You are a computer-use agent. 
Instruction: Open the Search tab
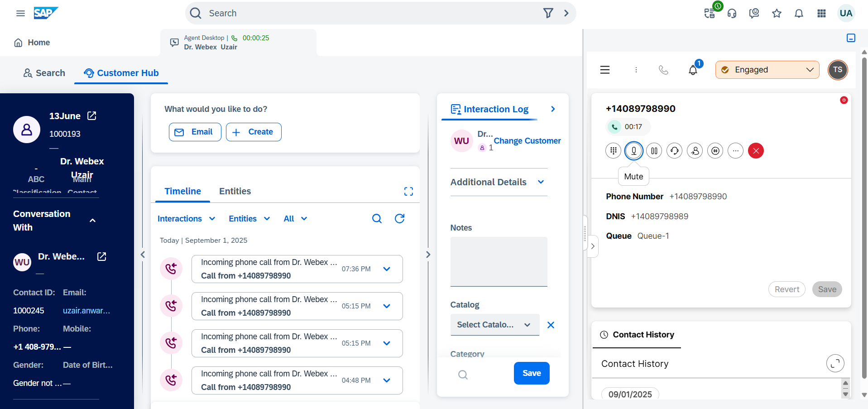pyautogui.click(x=44, y=73)
